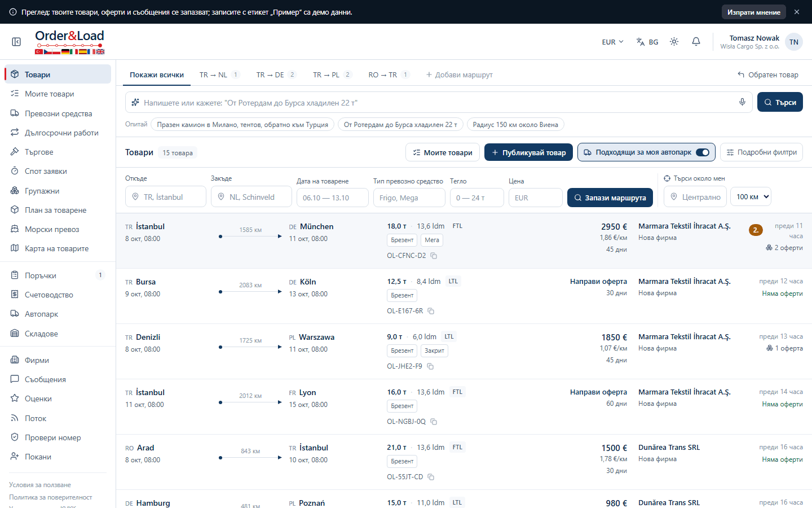Close the top preview banner
This screenshot has width=812, height=508.
click(x=796, y=12)
